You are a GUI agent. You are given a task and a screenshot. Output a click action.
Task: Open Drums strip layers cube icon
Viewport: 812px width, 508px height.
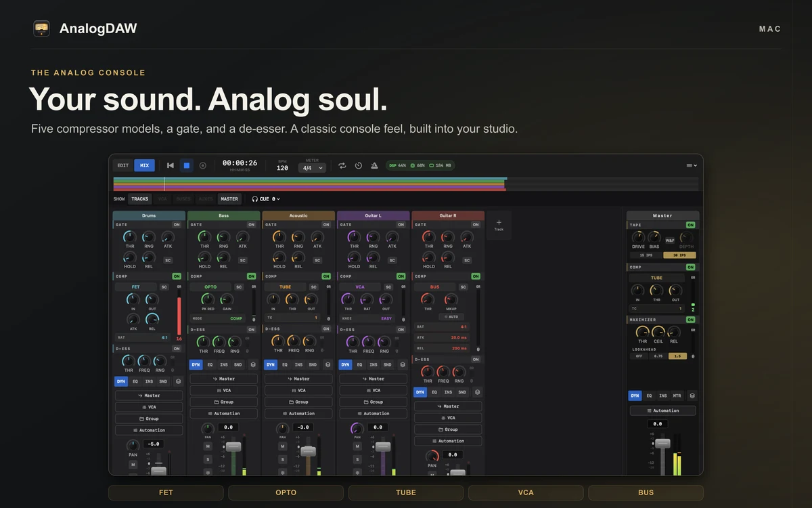point(178,381)
